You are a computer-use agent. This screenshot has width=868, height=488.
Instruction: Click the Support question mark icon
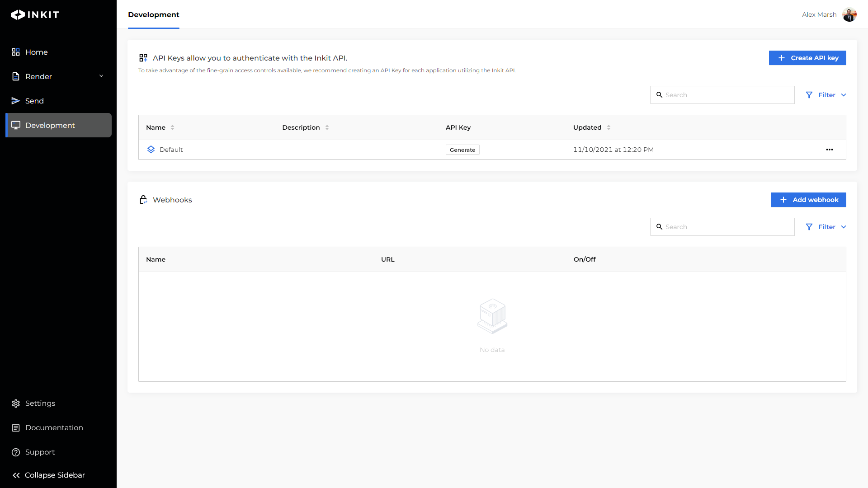pos(16,452)
